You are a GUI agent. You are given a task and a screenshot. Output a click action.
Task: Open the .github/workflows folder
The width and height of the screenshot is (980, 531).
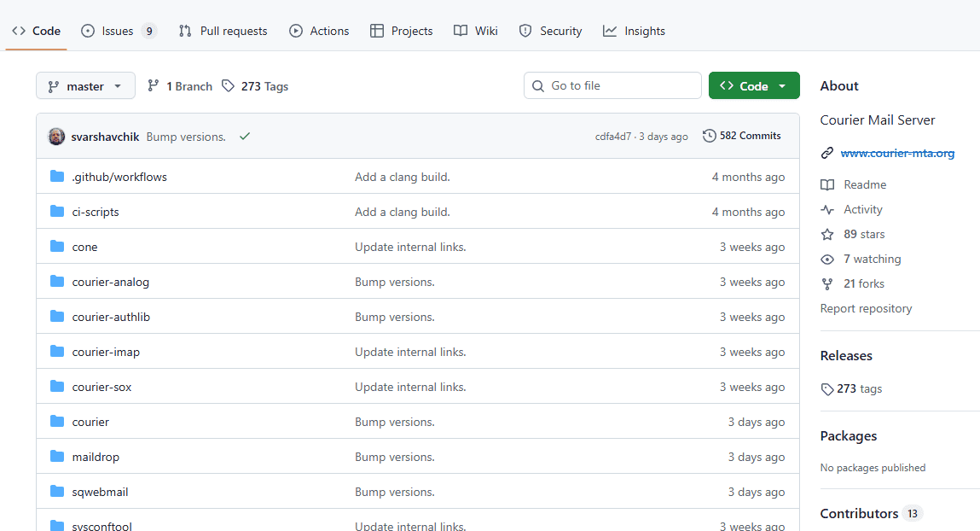click(x=119, y=177)
